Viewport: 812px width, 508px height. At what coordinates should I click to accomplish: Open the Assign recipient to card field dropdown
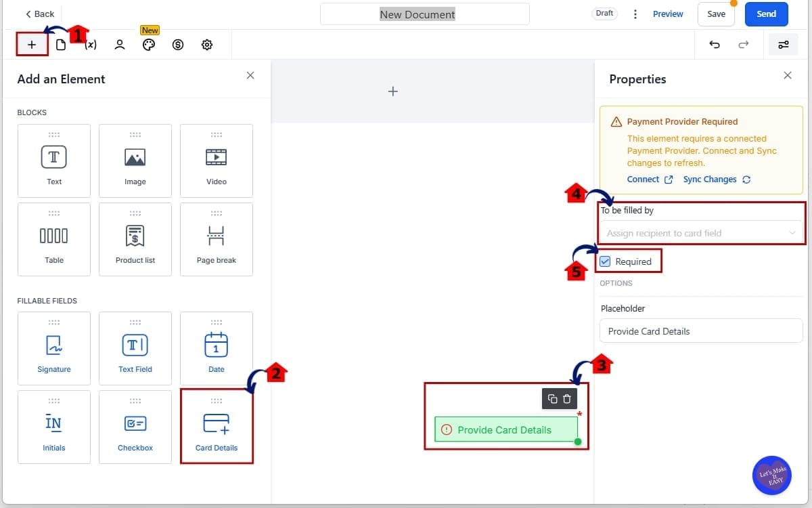click(x=701, y=233)
